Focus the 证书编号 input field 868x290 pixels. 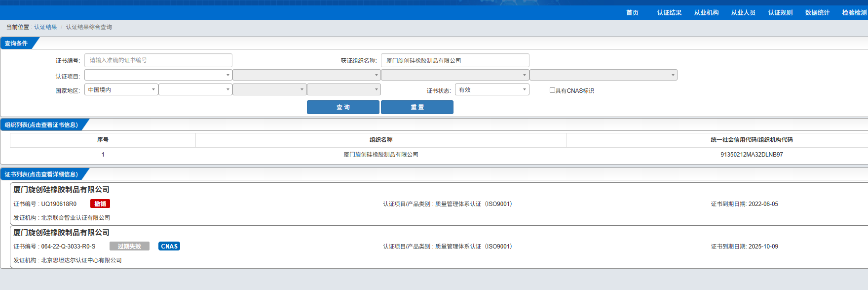click(x=158, y=60)
